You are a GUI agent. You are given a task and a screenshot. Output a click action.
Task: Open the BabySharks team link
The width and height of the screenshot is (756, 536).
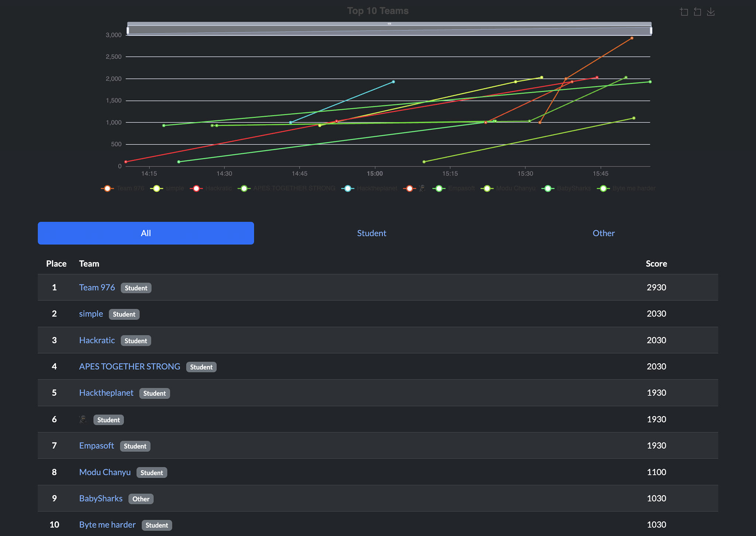click(101, 498)
